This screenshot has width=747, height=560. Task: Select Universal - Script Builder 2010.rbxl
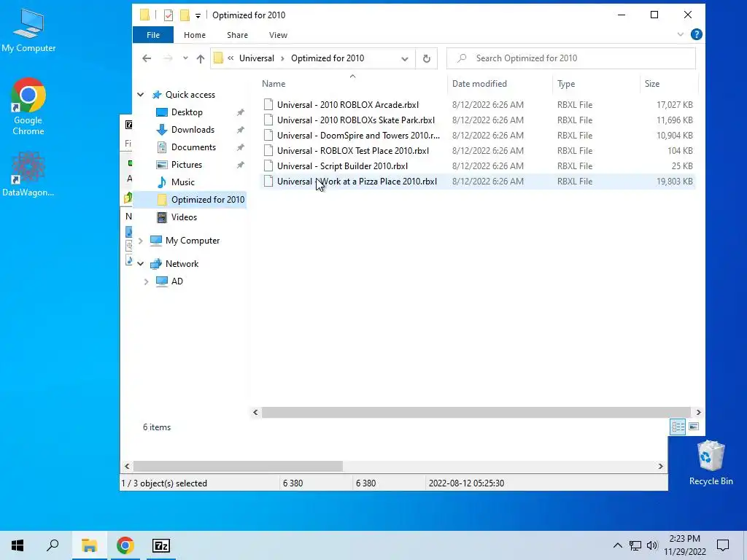[x=343, y=166]
